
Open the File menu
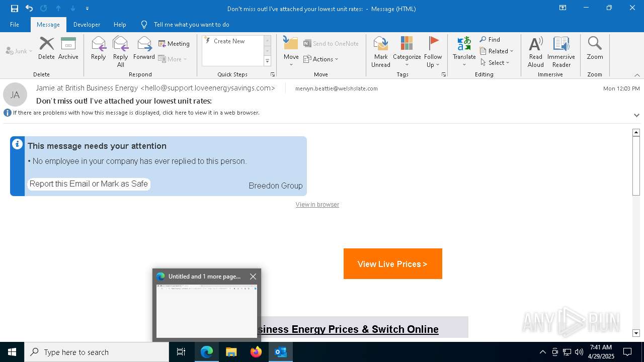(x=15, y=25)
